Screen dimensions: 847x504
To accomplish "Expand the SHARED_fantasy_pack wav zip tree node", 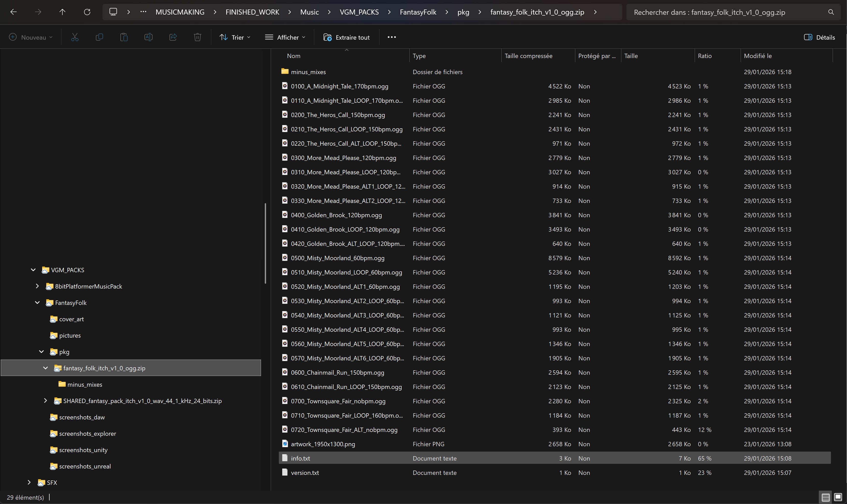I will click(45, 401).
